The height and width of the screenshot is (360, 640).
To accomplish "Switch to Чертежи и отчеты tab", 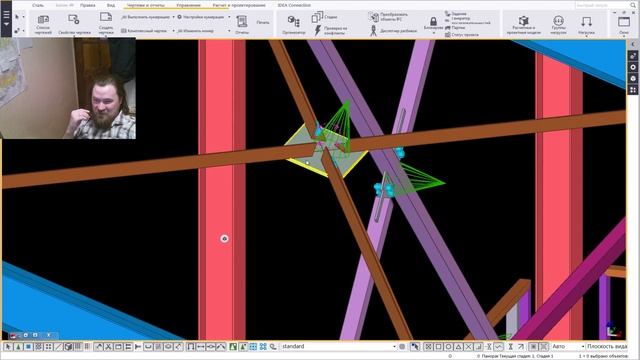I will pos(146,5).
